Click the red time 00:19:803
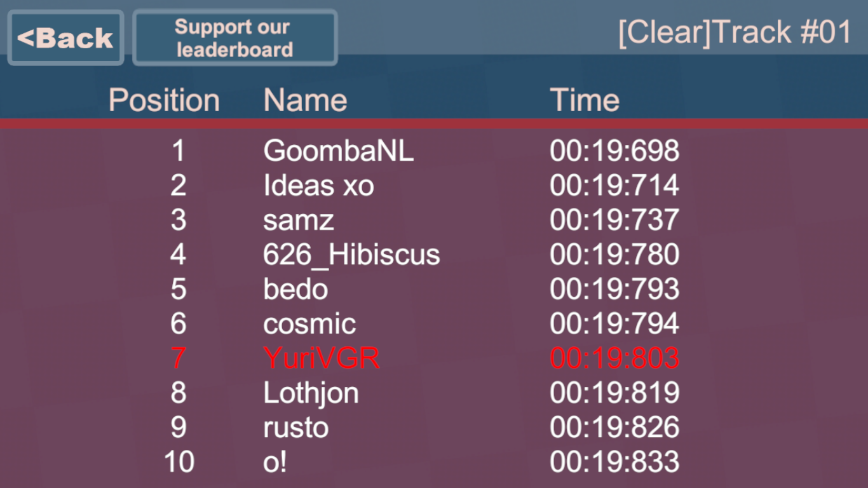 tap(614, 358)
